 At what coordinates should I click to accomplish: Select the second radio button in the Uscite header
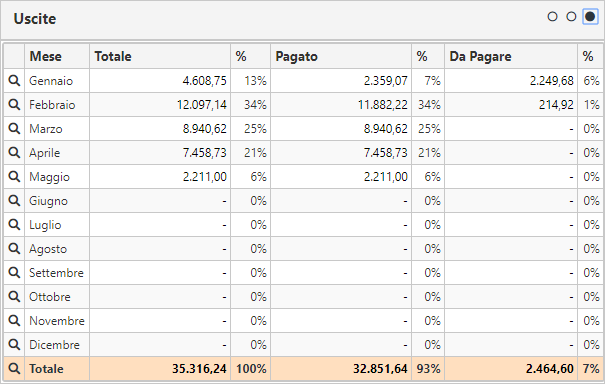571,17
